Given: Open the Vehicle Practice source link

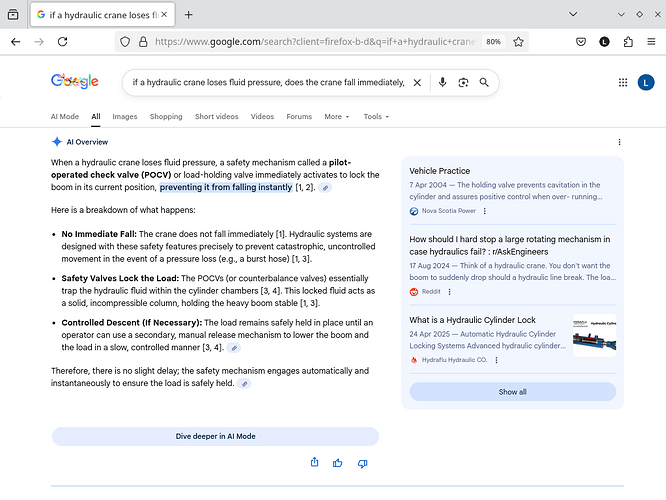Looking at the screenshot, I should (x=439, y=171).
